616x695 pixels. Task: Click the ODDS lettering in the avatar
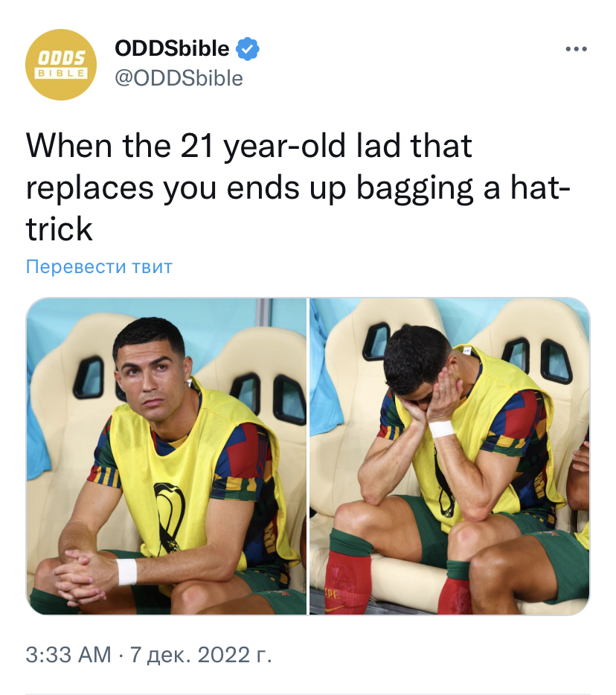coord(61,57)
